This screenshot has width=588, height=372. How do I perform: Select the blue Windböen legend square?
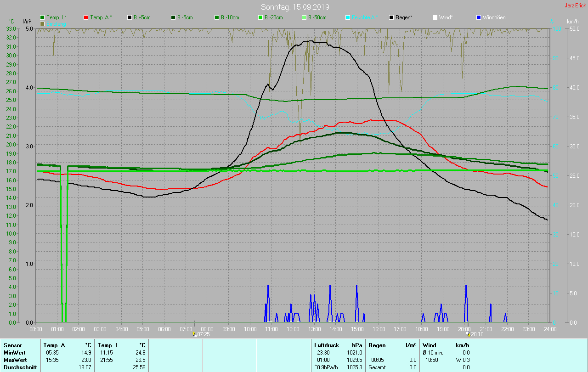(479, 17)
